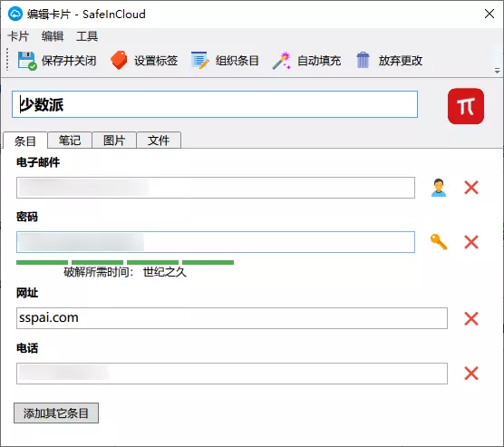Click the 设置标签 label in the toolbar
This screenshot has width=504, height=447.
tap(156, 61)
